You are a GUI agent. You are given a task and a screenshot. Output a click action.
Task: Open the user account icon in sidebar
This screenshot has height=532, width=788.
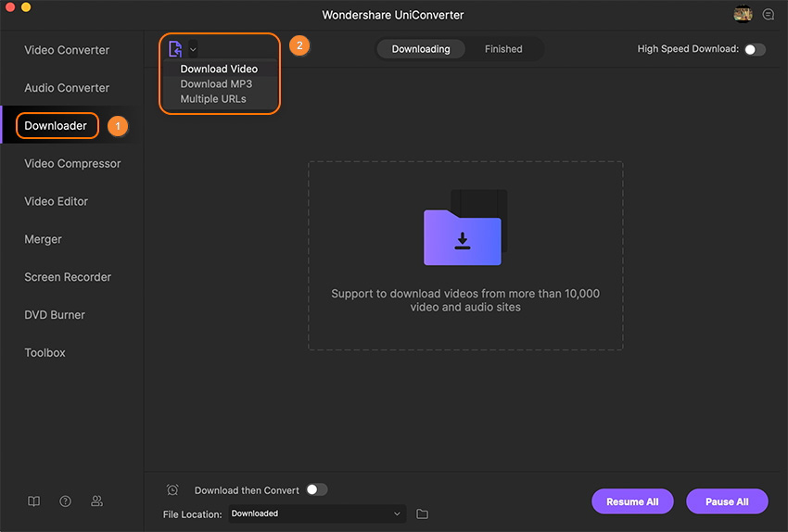point(96,501)
